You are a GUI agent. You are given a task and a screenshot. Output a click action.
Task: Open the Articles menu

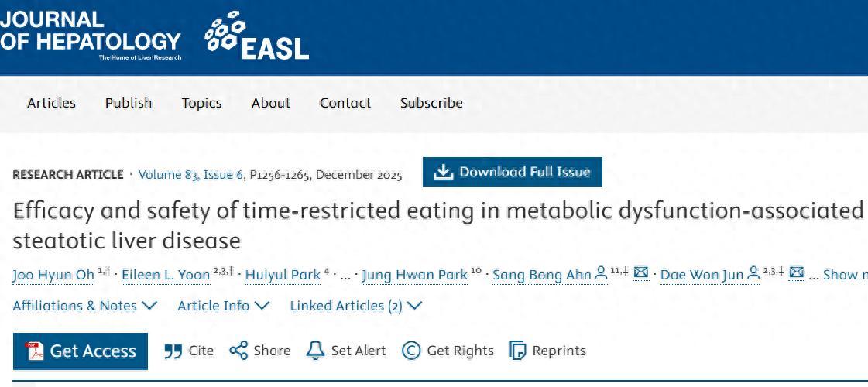coord(51,103)
